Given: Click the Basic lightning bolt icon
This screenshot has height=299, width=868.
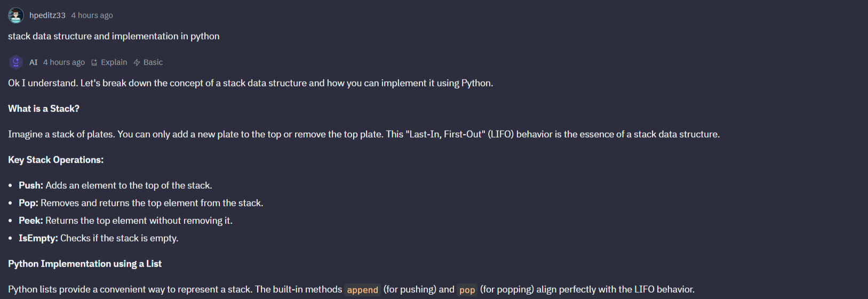Looking at the screenshot, I should [137, 62].
